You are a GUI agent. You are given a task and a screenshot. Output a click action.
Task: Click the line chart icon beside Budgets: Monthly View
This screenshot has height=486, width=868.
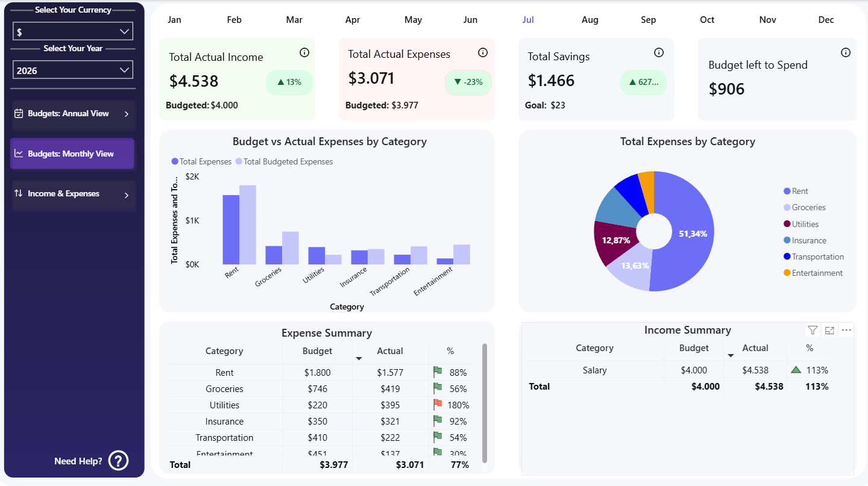point(19,154)
